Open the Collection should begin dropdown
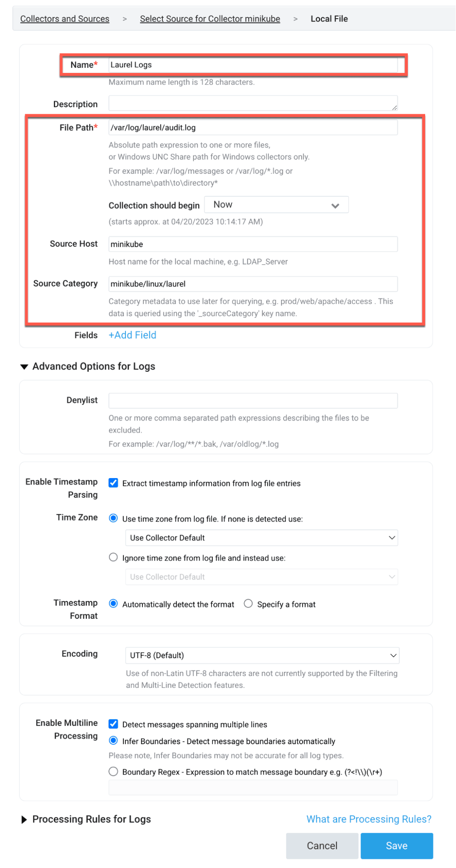 (x=276, y=204)
